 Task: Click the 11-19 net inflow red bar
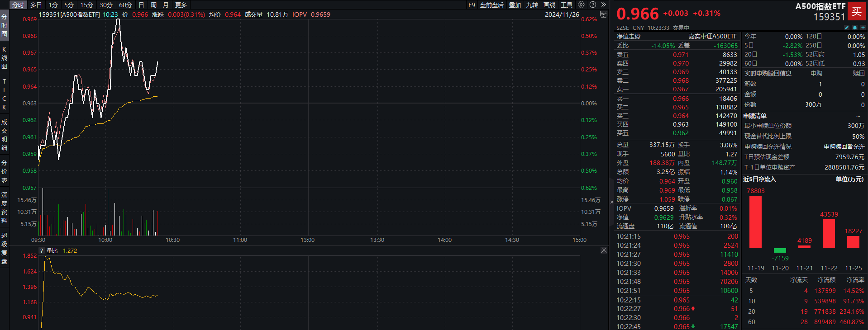pyautogui.click(x=755, y=222)
